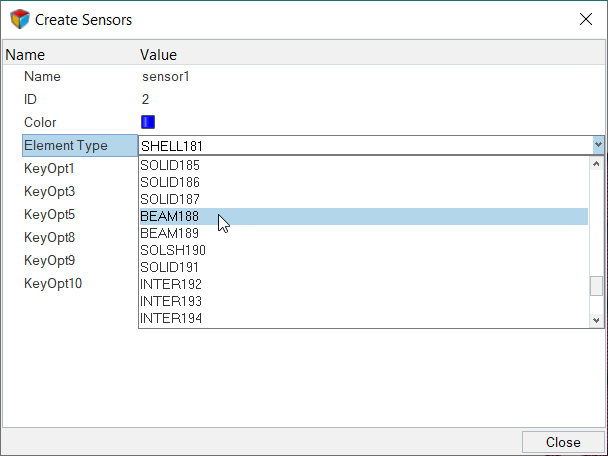Choose INTER193 from the list
Image resolution: width=608 pixels, height=456 pixels.
171,301
